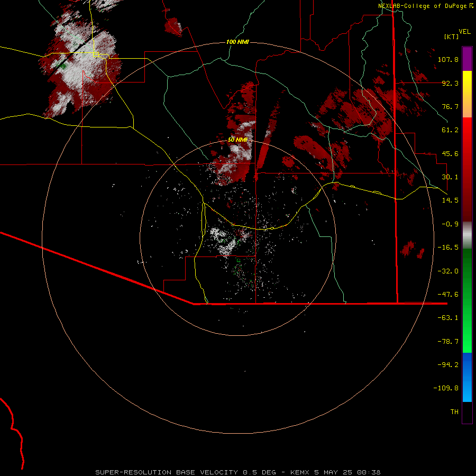Click the 100 NMI range ring label
476x476 pixels.
point(237,42)
